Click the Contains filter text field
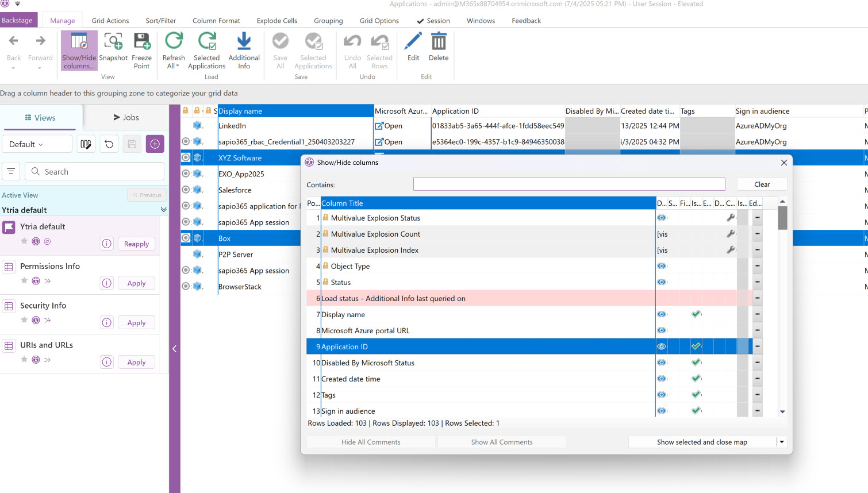Viewport: 868px width, 493px height. click(569, 184)
